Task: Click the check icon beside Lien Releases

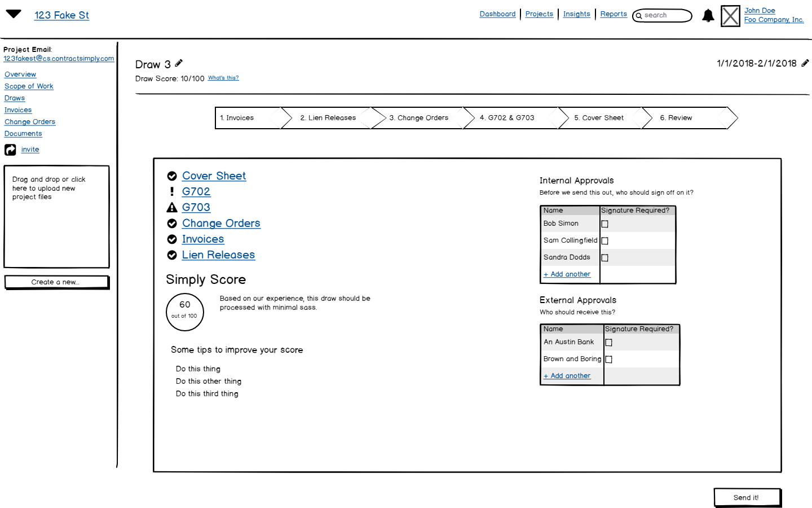Action: [x=172, y=255]
